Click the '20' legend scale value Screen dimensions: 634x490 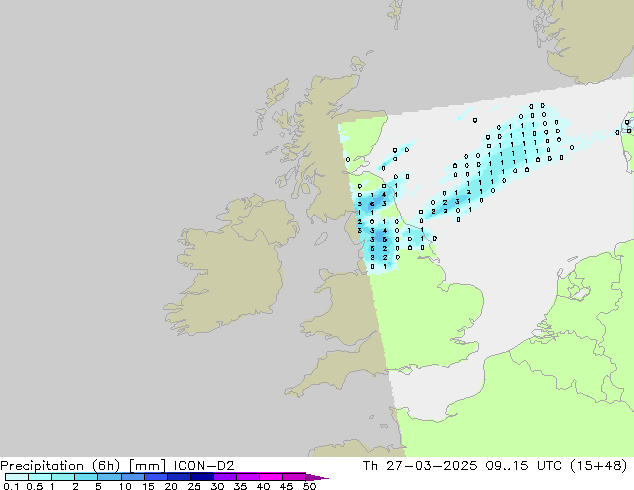point(171,486)
